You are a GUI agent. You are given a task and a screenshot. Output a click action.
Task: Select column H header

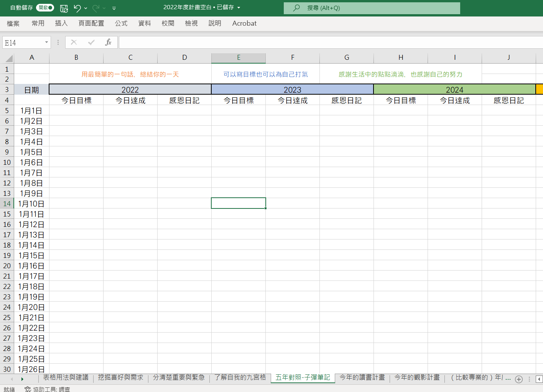401,58
